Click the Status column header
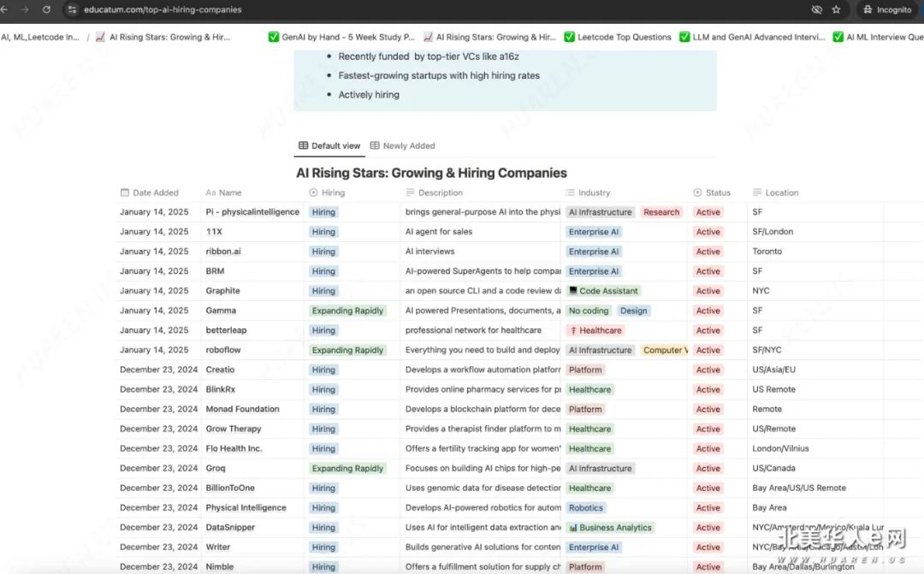924x574 pixels. pyautogui.click(x=712, y=192)
